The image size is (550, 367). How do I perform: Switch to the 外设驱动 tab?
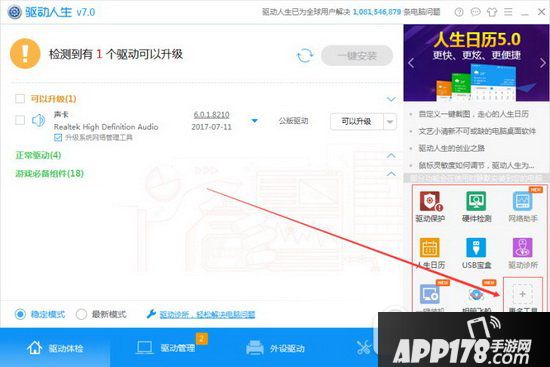[275, 348]
